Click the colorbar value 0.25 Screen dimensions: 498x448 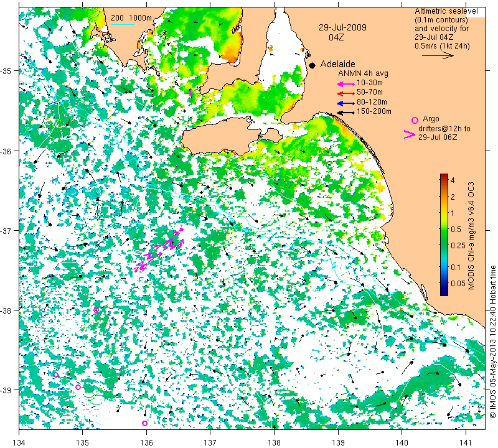[x=458, y=245]
